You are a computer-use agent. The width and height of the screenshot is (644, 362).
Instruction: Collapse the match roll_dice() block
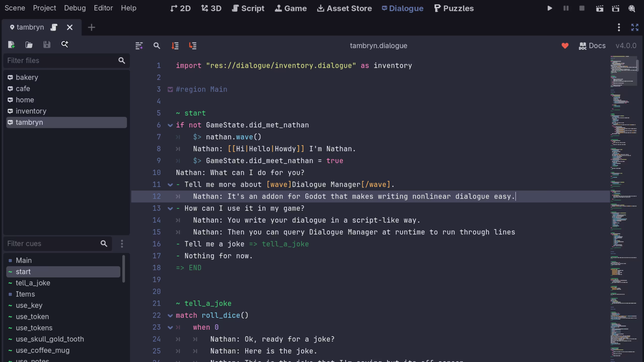pos(170,316)
